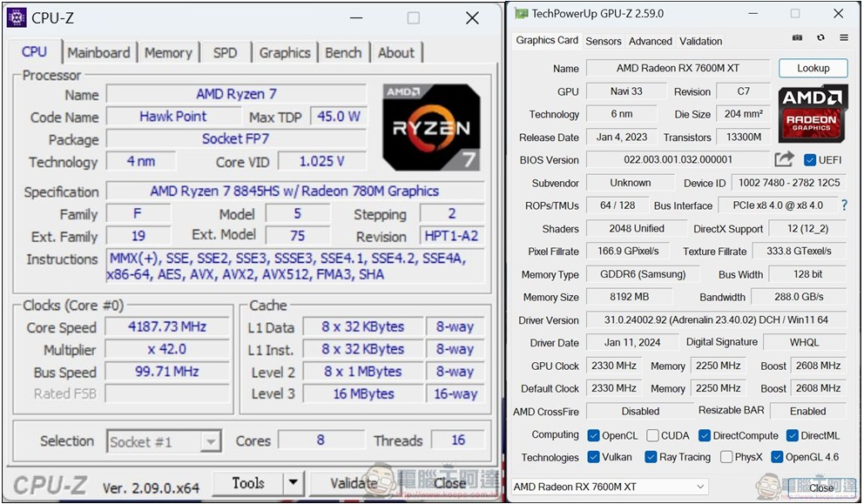The image size is (864, 504).
Task: Click the Memory Size value 8192 MB
Action: (x=629, y=297)
